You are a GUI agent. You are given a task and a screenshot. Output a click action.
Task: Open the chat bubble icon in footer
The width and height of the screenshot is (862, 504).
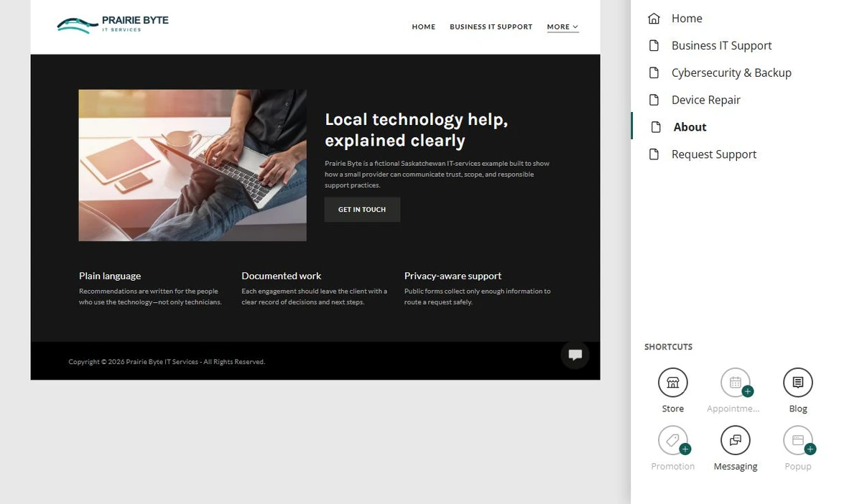[x=575, y=355]
